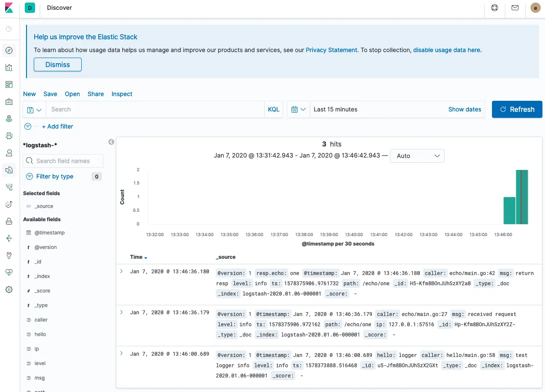Open APM icon in sidebar
This screenshot has width=545, height=392.
(x=9, y=187)
